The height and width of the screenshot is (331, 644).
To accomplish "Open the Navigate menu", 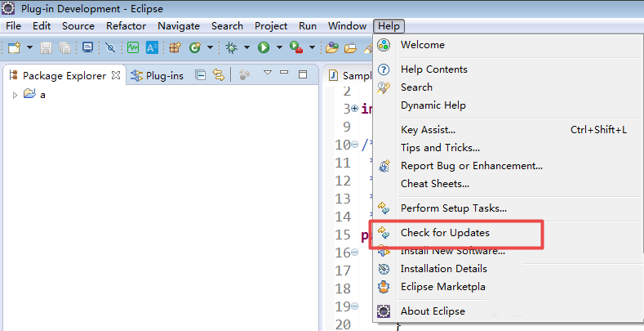I will (x=179, y=26).
